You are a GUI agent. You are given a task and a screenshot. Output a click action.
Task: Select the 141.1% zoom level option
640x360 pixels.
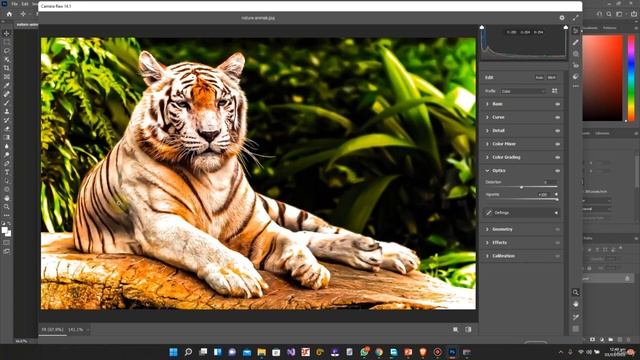76,329
